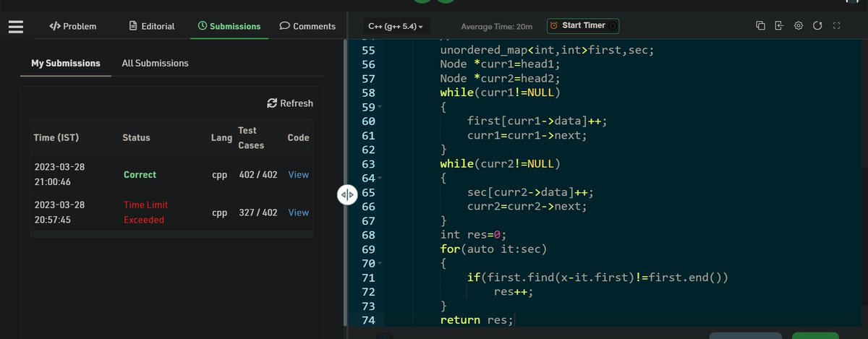Screen dimensions: 868x339
Task: View code of Time Limit Exceeded submission
Action: [299, 213]
